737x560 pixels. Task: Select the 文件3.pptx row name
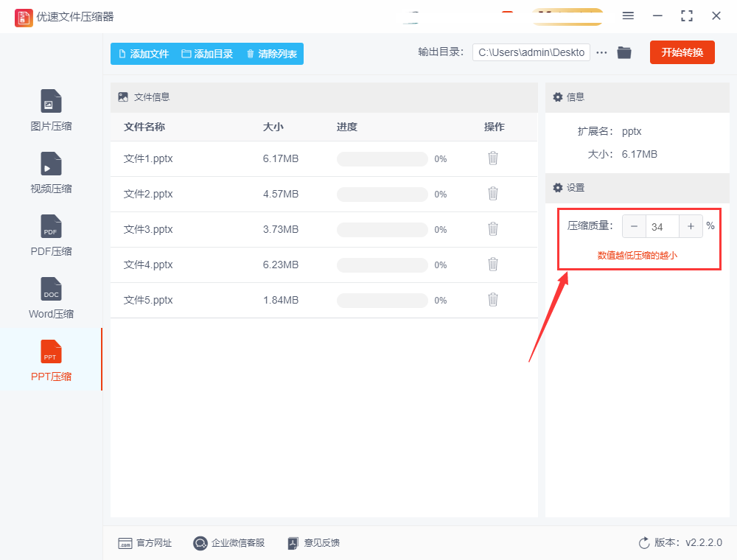(x=148, y=229)
